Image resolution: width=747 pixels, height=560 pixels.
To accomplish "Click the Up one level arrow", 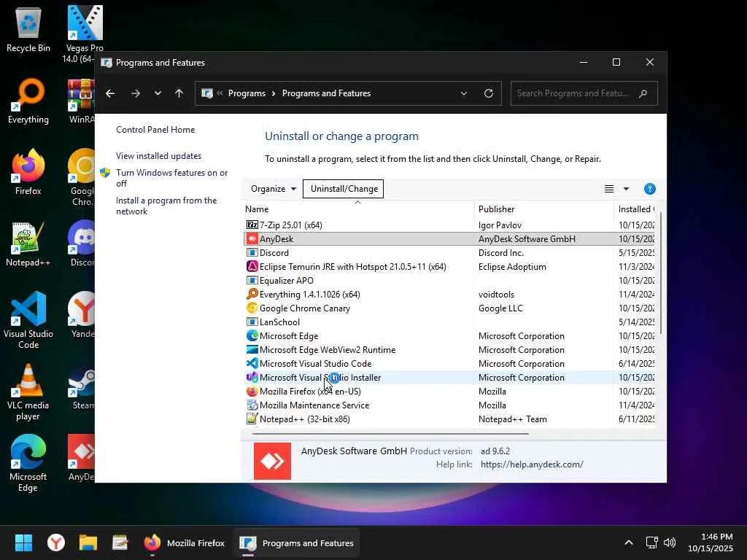I will [179, 93].
